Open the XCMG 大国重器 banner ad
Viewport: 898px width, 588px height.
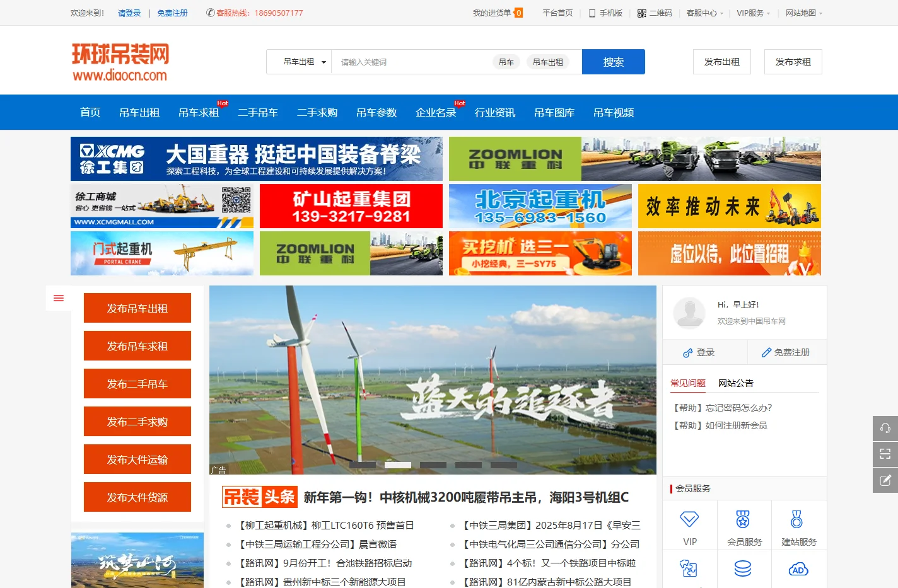click(x=257, y=159)
